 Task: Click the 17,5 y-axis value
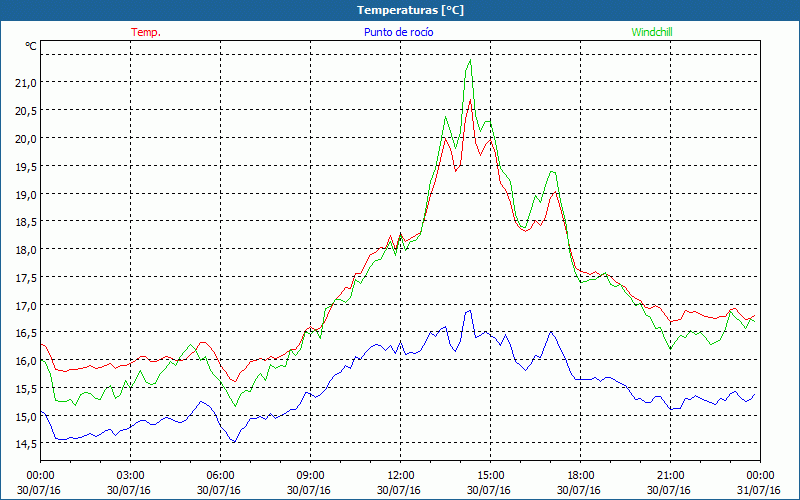27,278
